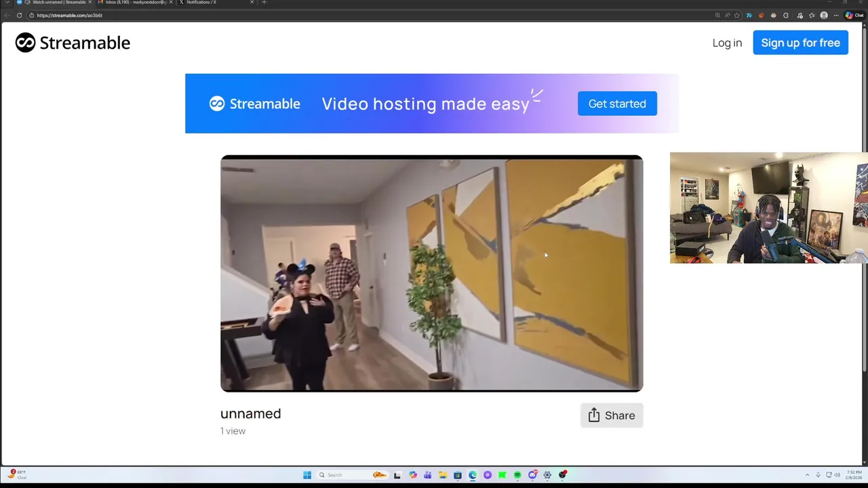Click the taskbar Search box
This screenshot has height=488, width=868.
pos(352,475)
